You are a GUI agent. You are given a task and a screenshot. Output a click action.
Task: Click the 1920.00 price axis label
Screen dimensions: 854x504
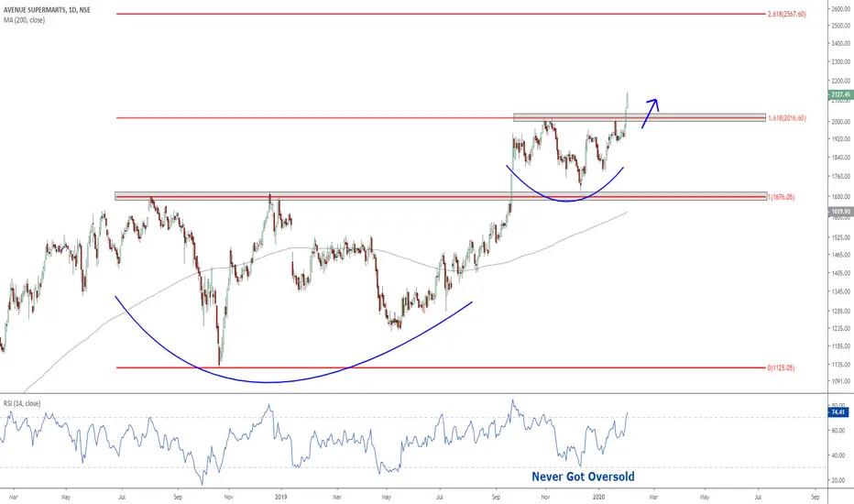coord(841,139)
